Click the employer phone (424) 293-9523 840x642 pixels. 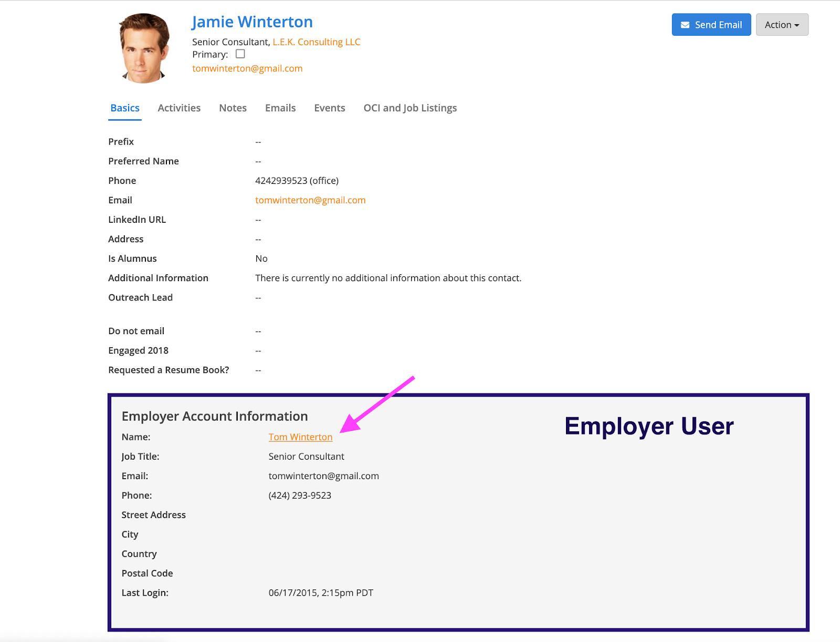tap(300, 495)
